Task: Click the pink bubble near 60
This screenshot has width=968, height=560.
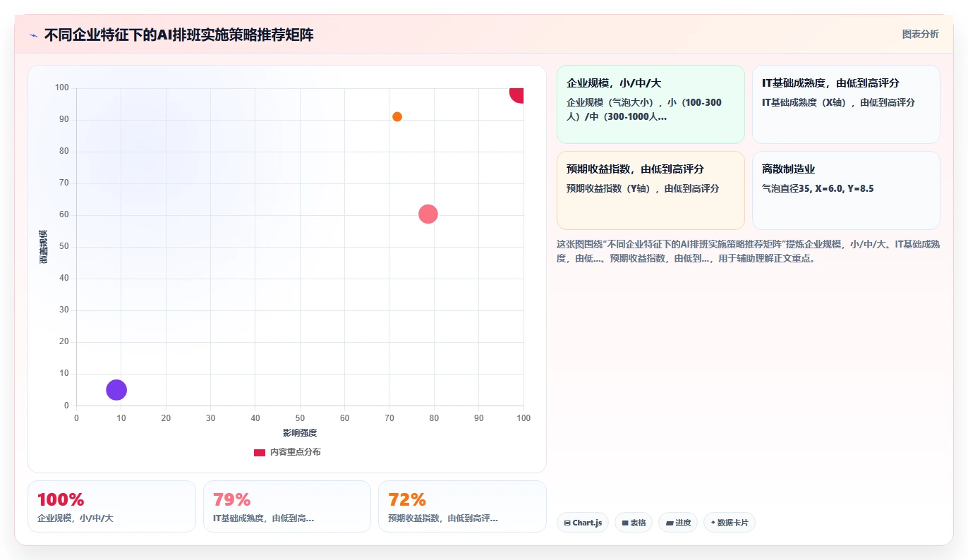Action: 428,214
